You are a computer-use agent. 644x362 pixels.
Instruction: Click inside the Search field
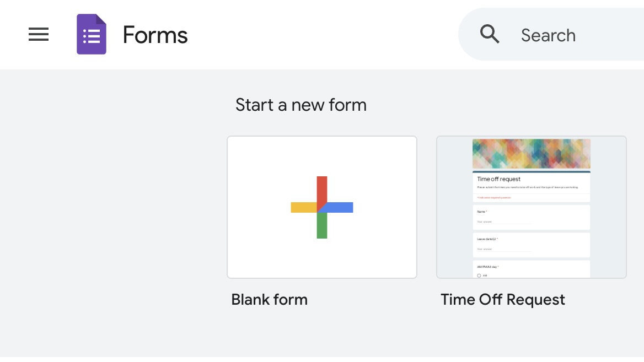tap(573, 35)
